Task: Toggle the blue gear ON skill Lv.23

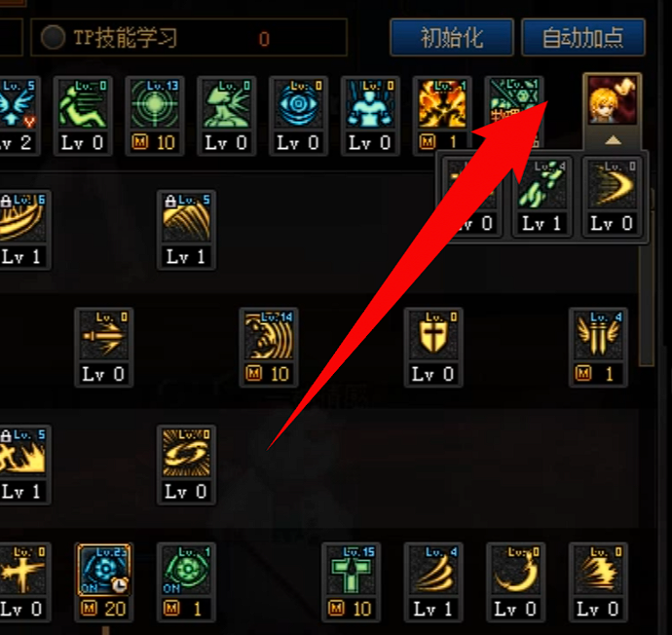Action: 104,571
